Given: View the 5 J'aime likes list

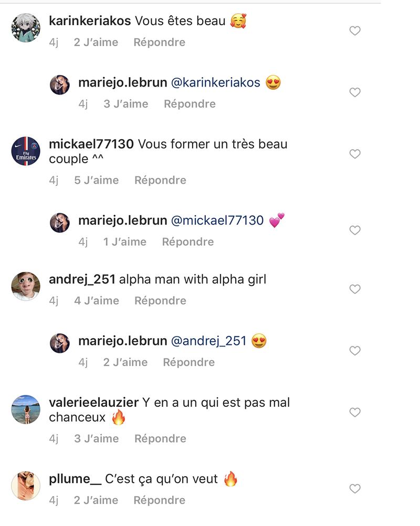Looking at the screenshot, I should coord(97,180).
